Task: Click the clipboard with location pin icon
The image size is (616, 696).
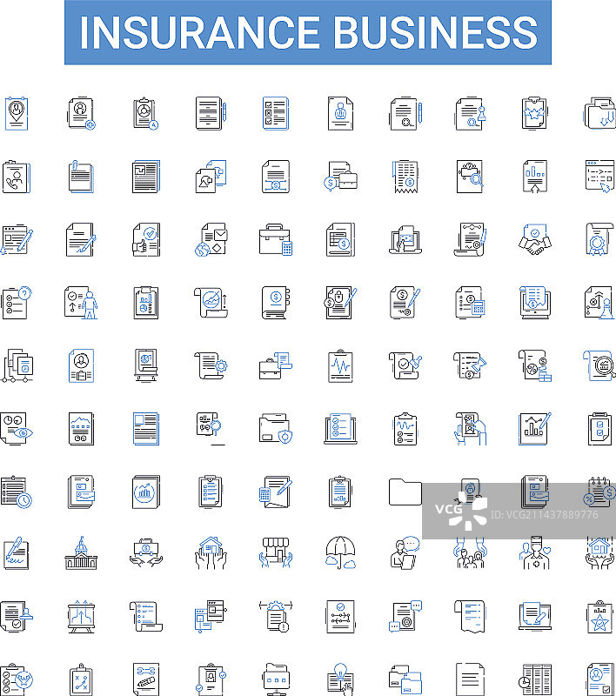Action: (x=16, y=114)
